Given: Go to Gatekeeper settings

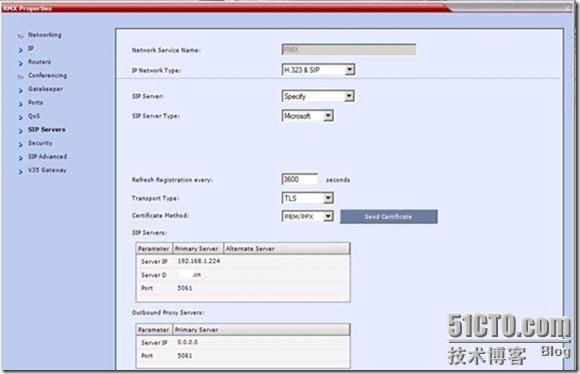Looking at the screenshot, I should [x=45, y=89].
